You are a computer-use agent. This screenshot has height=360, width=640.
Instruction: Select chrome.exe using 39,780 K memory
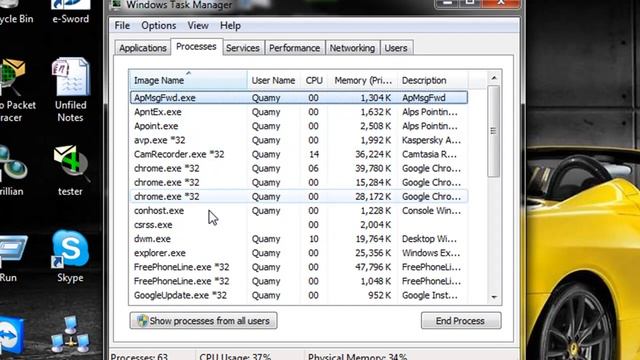click(x=299, y=168)
